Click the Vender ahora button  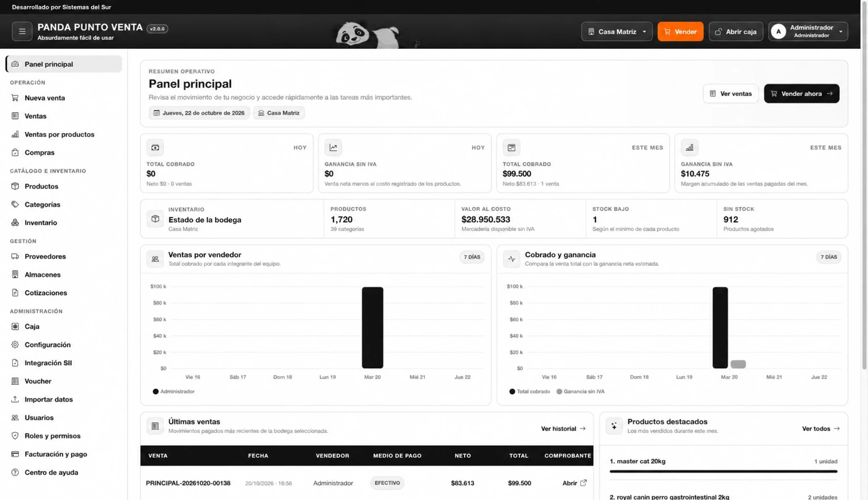point(801,93)
